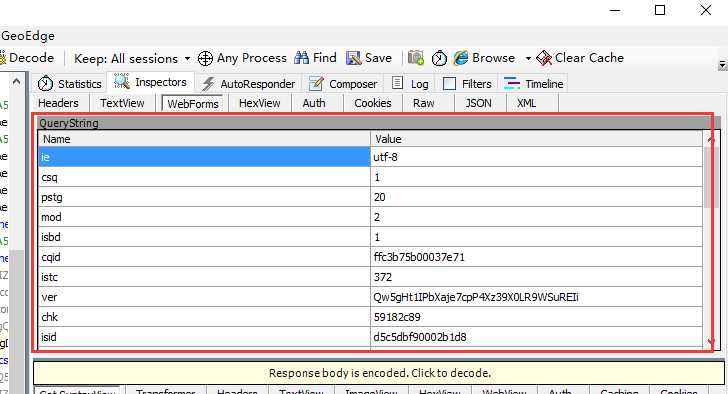Select the Raw inspector tab
The width and height of the screenshot is (728, 394).
423,103
